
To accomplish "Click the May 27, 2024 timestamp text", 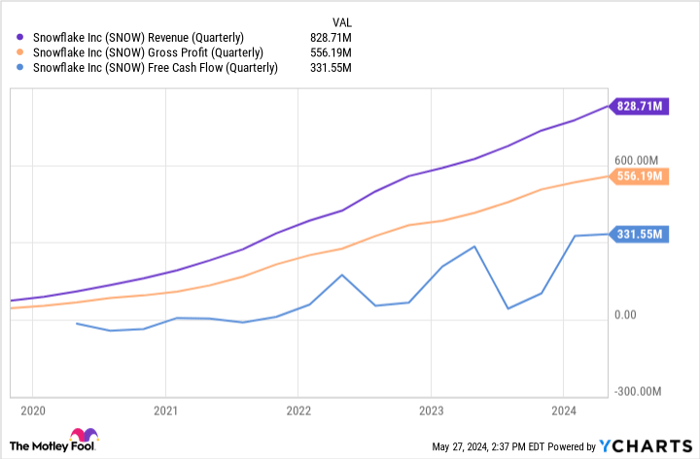I will click(x=485, y=445).
